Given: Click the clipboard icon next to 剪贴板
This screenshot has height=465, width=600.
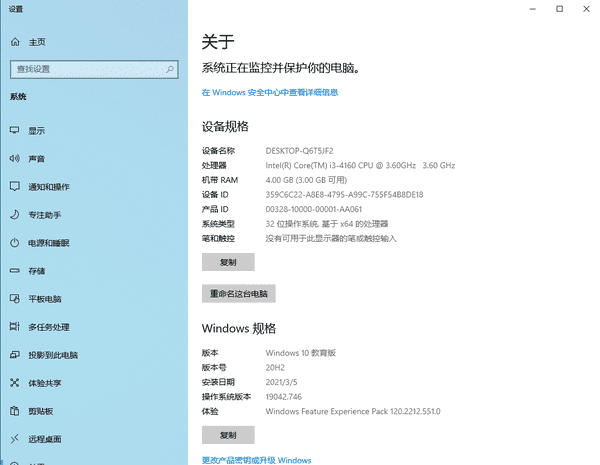Looking at the screenshot, I should (x=15, y=411).
